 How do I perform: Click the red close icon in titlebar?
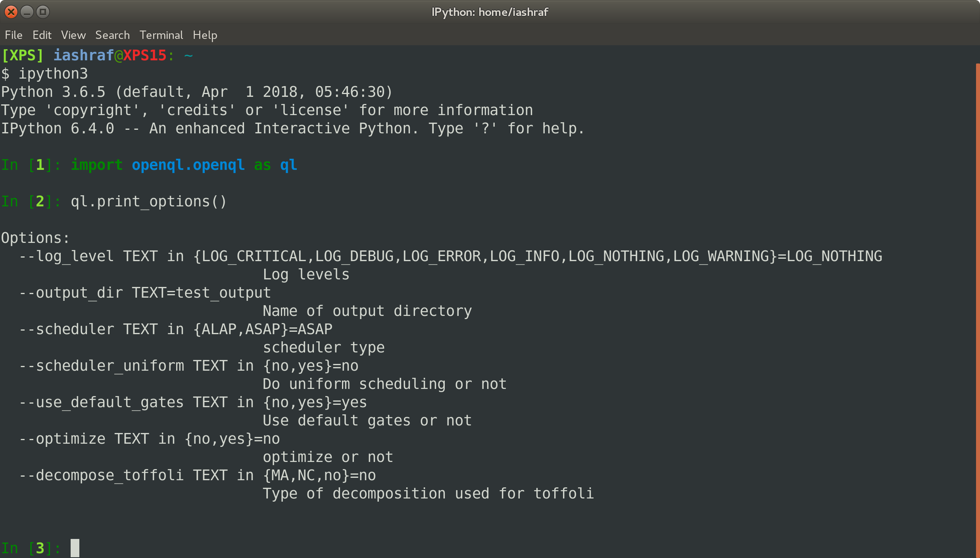[11, 12]
